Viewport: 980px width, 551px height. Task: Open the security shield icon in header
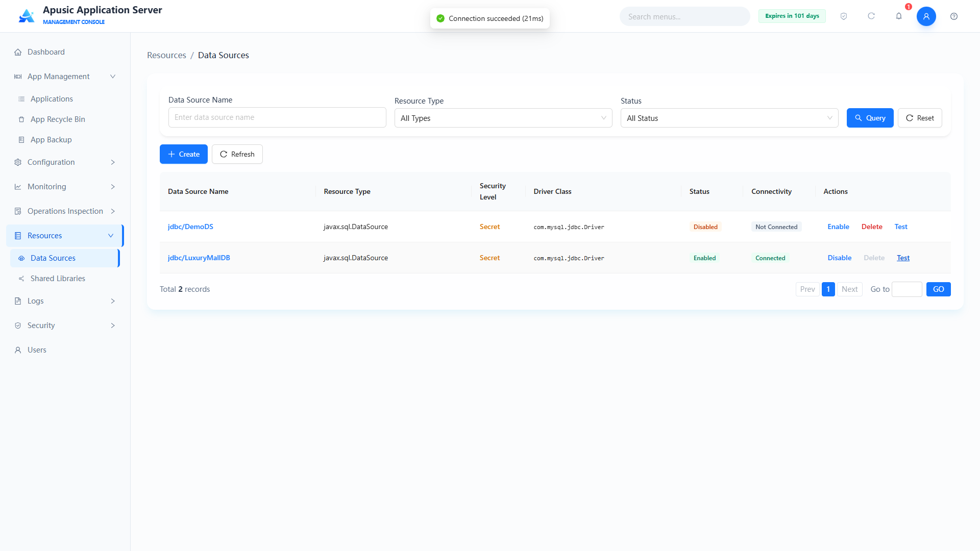coord(844,16)
